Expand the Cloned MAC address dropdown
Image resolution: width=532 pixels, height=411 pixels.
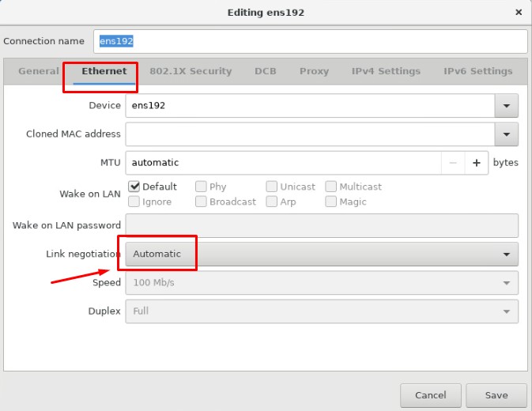point(506,134)
